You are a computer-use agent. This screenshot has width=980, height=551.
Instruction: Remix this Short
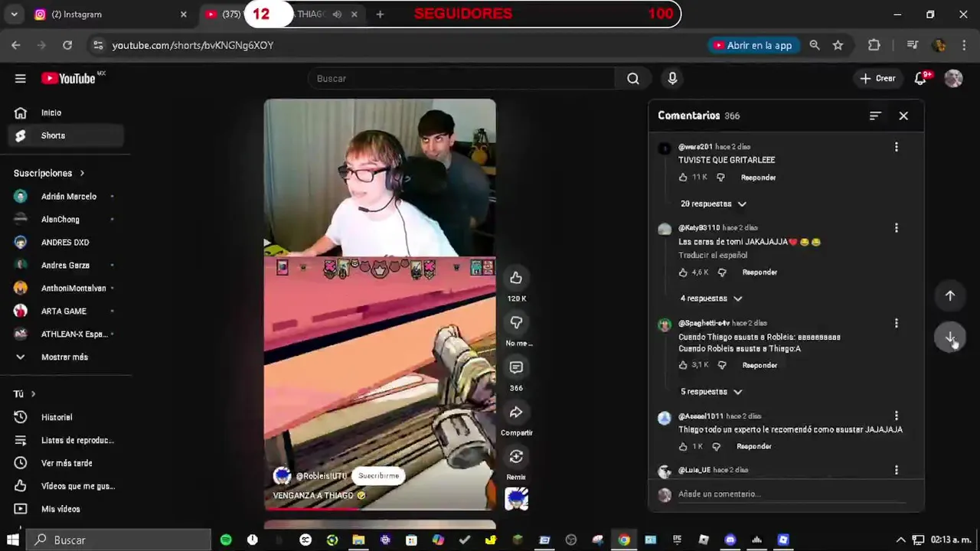(x=516, y=457)
